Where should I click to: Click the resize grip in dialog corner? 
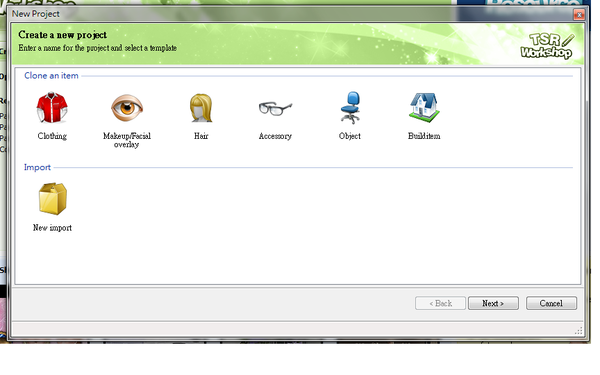click(x=579, y=331)
